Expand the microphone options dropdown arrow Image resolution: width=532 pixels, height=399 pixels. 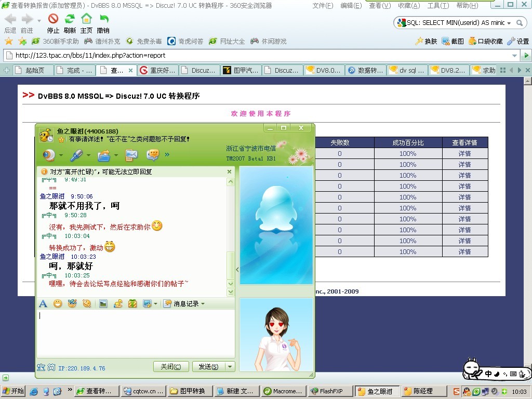88,155
